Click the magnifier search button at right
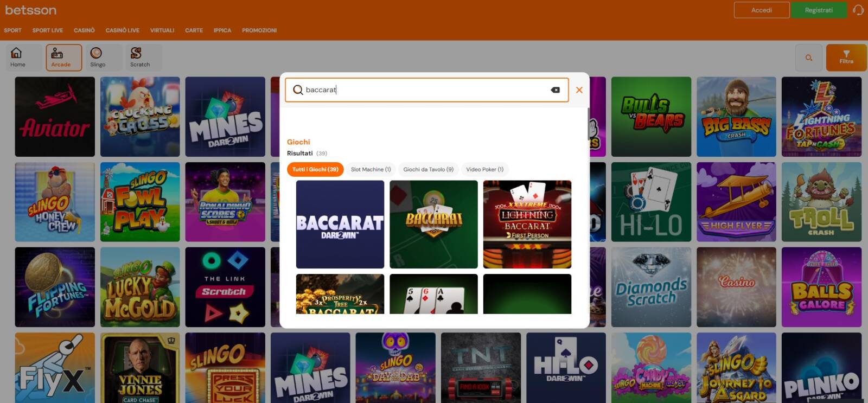Image resolution: width=868 pixels, height=403 pixels. click(x=808, y=57)
